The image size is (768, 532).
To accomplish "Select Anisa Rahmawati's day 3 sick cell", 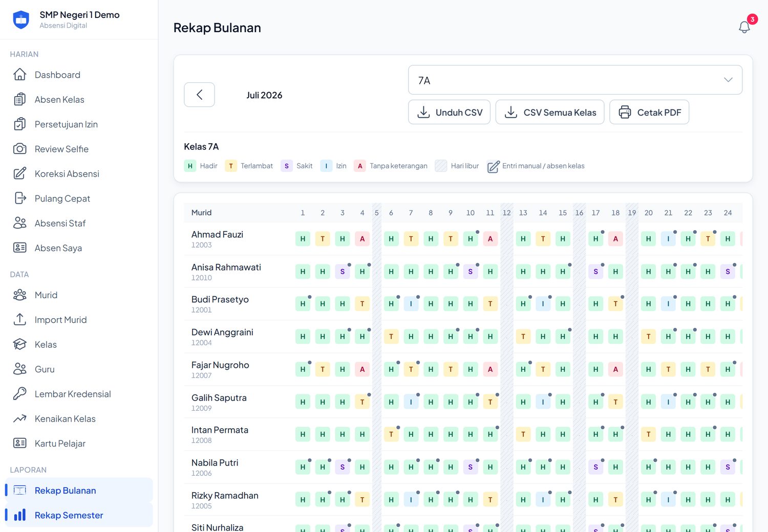I will click(343, 272).
